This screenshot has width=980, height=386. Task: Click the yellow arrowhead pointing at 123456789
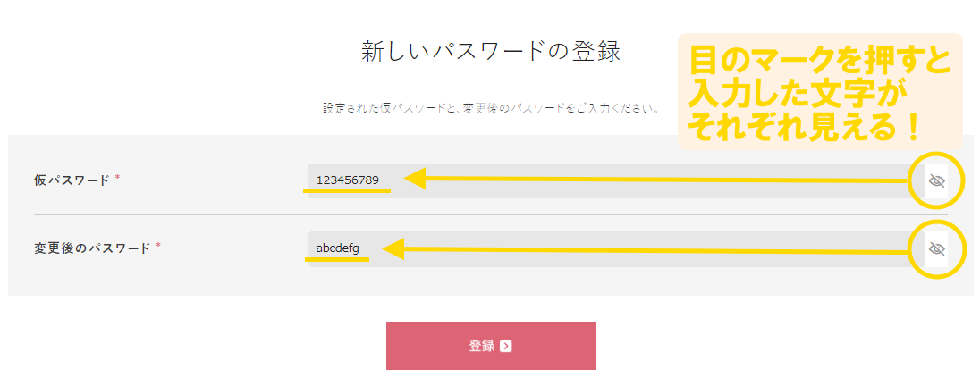(414, 179)
